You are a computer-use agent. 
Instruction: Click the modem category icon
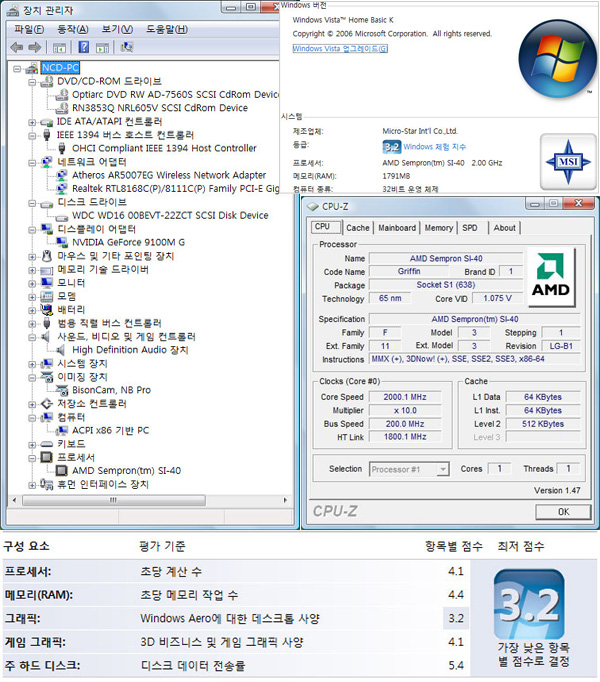[47, 296]
